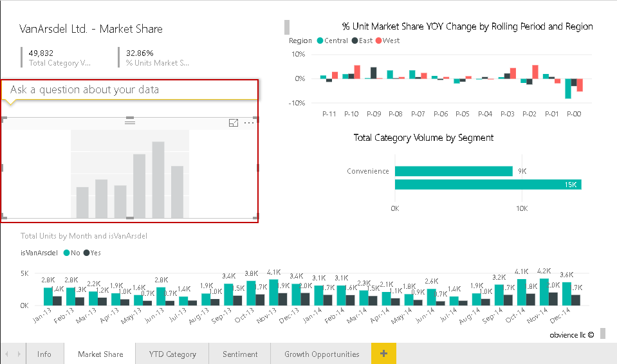Open the More options ellipsis on the visual
Viewport: 617px width, 364px height.
pos(249,123)
